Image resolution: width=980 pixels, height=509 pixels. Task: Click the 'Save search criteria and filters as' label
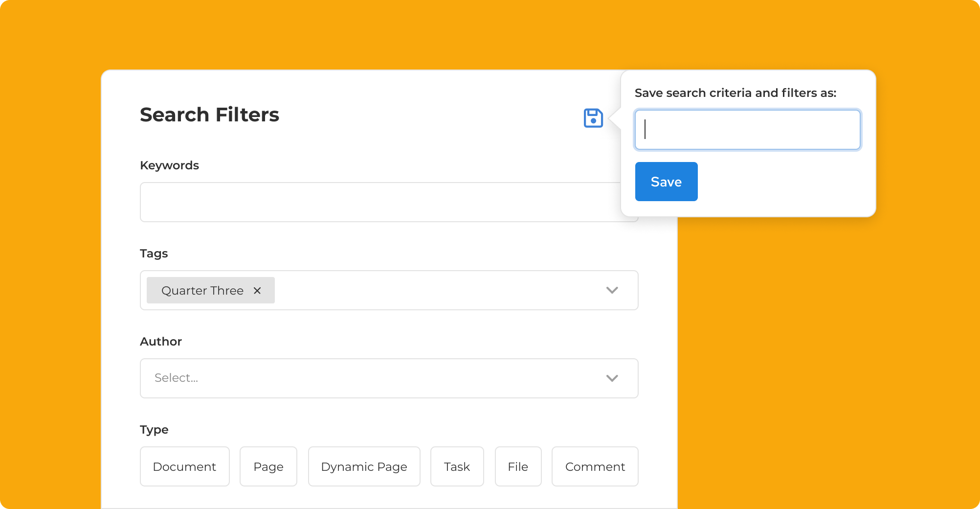point(735,93)
